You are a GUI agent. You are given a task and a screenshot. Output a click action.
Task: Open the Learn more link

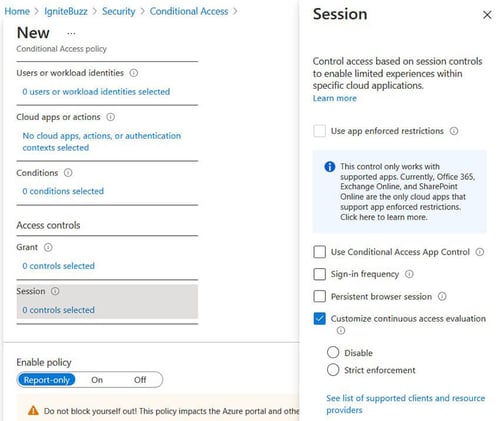point(335,98)
